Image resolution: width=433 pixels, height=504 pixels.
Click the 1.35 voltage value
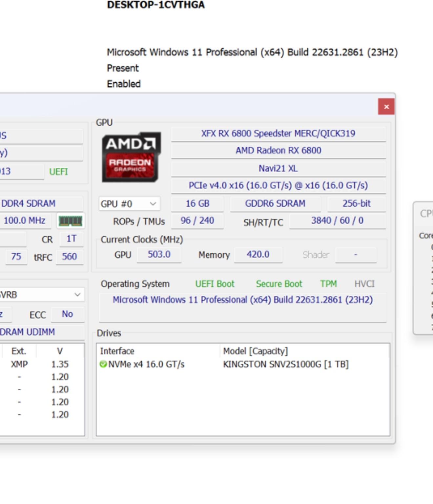point(60,364)
